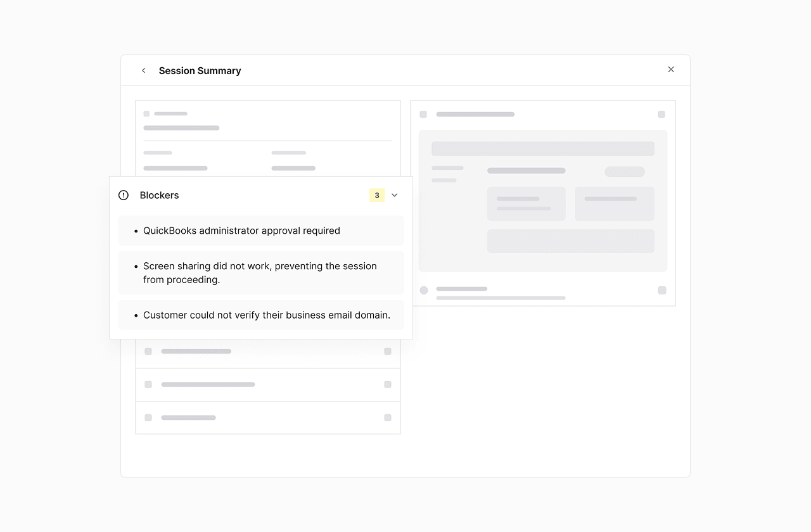Click the top-left square icon in right panel
The width and height of the screenshot is (811, 532).
423,115
